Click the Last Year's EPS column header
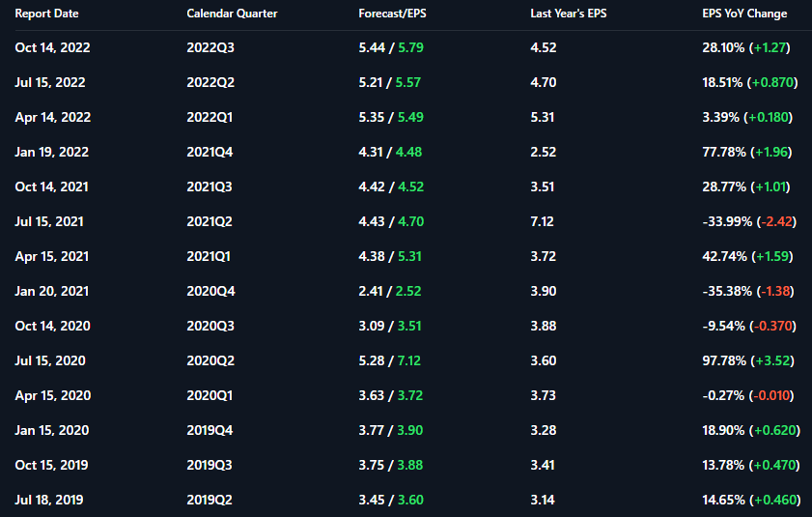This screenshot has width=812, height=517. click(x=569, y=14)
